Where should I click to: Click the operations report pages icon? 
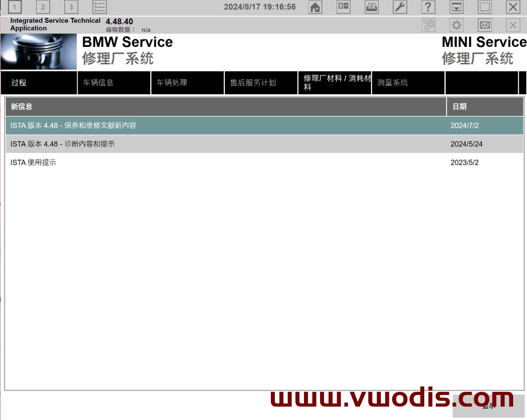(428, 25)
